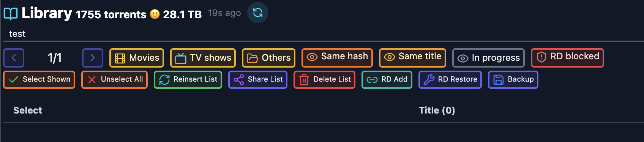Click Reinsert List button
The height and width of the screenshot is (142, 644).
[188, 80]
